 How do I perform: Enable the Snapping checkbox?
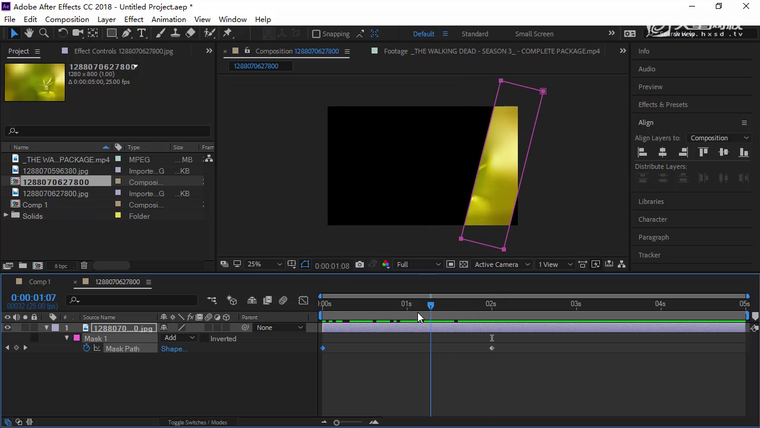tap(316, 34)
